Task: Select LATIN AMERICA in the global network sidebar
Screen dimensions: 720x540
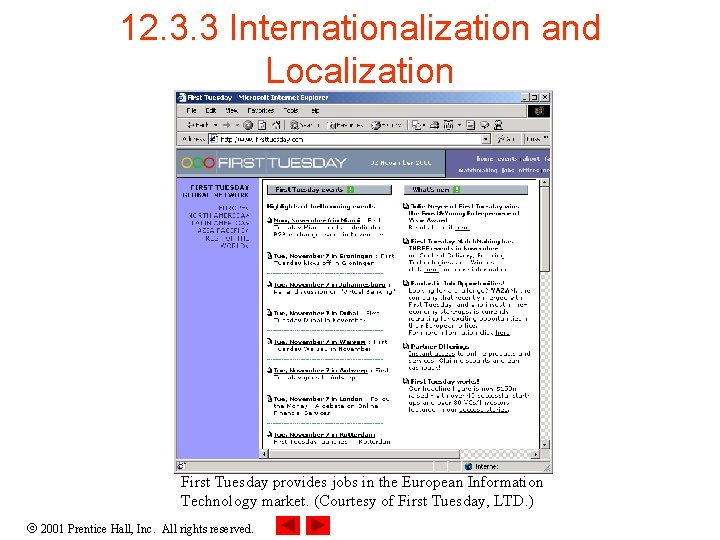Action: pos(220,223)
